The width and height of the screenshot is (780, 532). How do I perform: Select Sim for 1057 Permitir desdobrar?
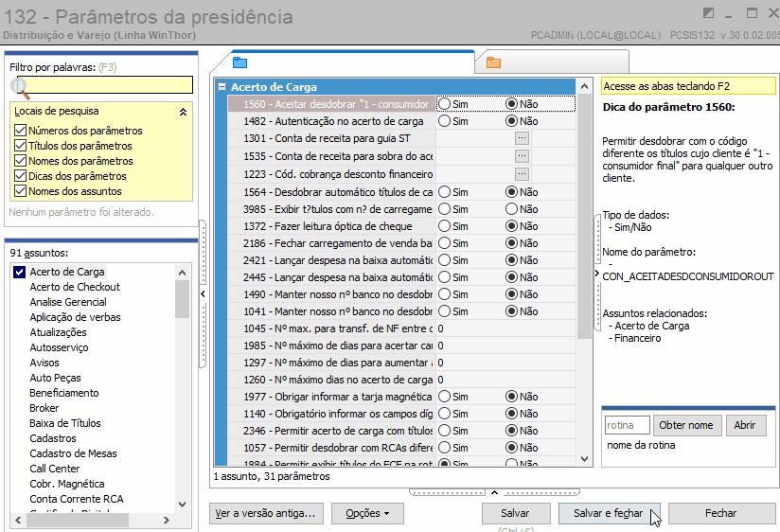click(x=444, y=448)
